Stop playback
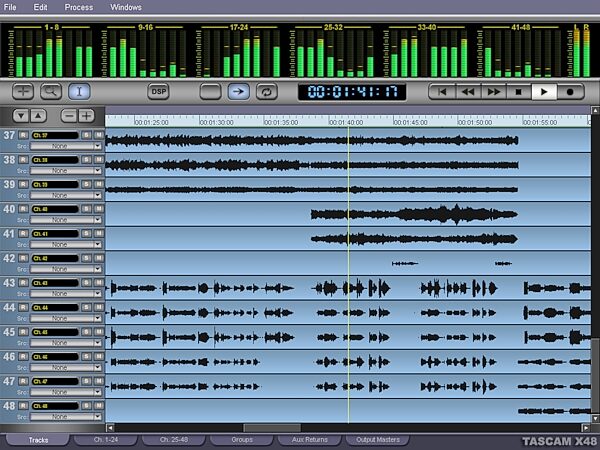600x450 pixels. 519,92
